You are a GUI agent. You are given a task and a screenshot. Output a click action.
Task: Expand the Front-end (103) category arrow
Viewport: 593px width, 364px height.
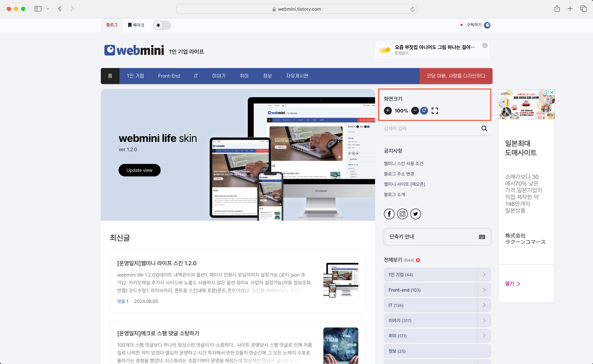tap(484, 290)
